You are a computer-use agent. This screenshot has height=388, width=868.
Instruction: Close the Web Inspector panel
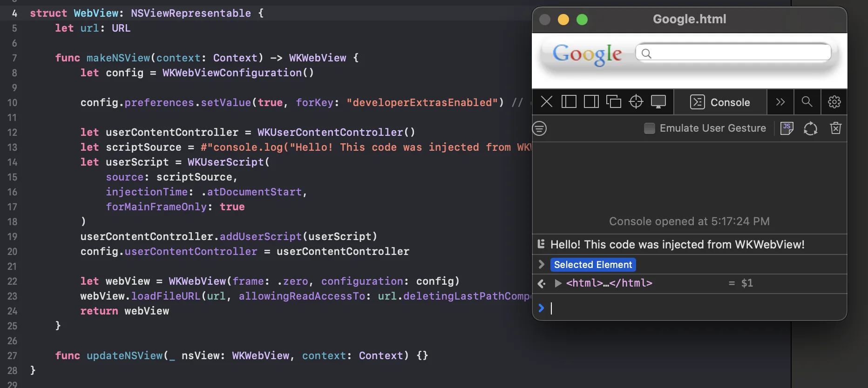[547, 102]
